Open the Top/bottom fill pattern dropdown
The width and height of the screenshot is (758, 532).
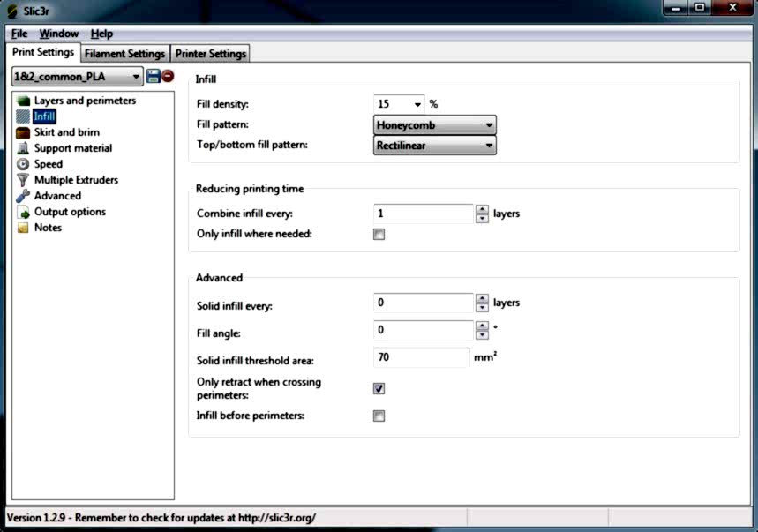coord(435,146)
